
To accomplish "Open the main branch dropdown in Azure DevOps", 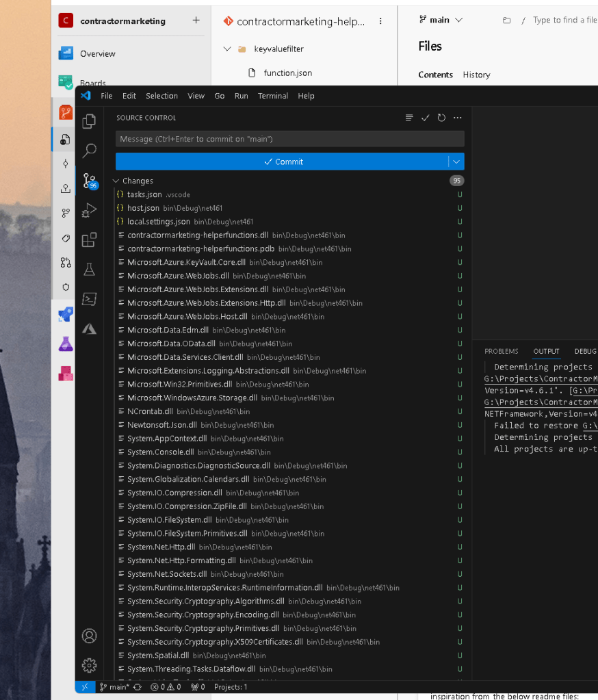I will coord(441,20).
